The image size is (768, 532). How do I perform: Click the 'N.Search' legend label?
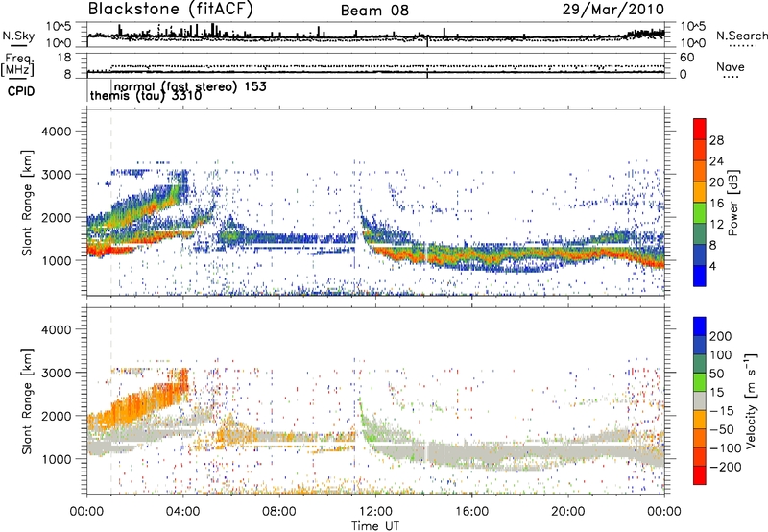[x=741, y=36]
